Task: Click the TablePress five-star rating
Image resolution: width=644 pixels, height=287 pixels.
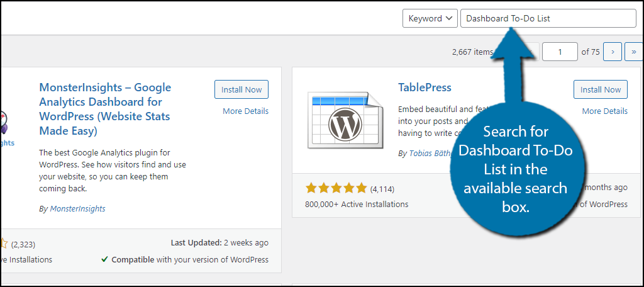Action: pos(336,189)
